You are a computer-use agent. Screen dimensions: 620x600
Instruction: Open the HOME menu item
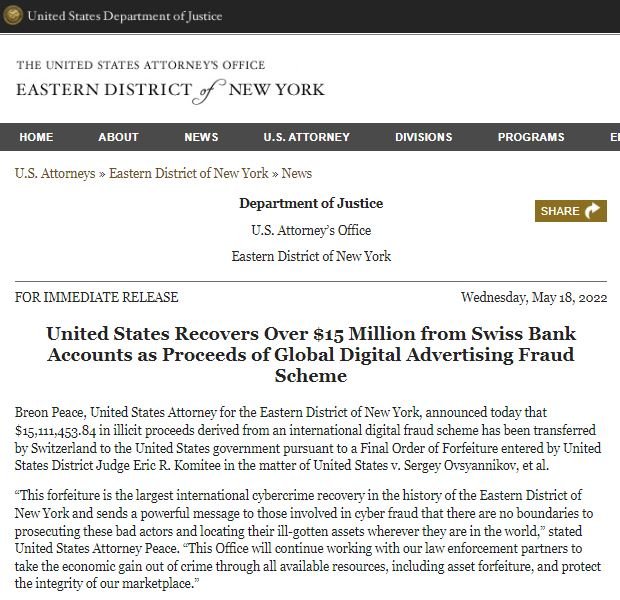pyautogui.click(x=36, y=137)
